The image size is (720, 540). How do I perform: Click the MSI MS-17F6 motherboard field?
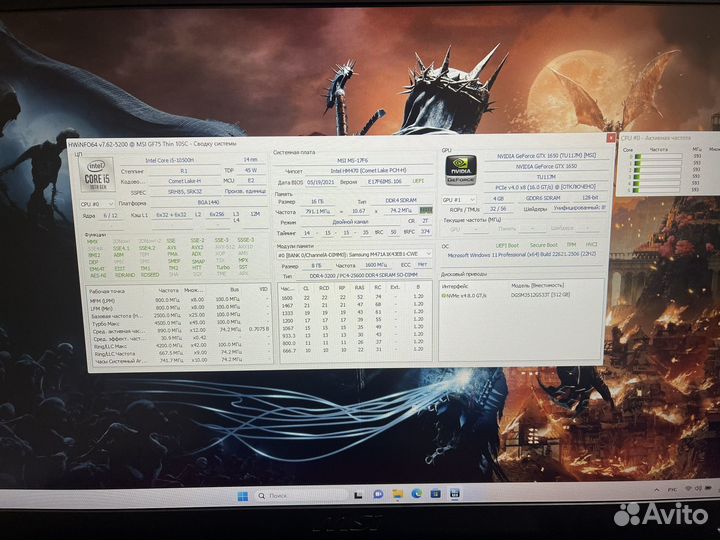click(353, 160)
